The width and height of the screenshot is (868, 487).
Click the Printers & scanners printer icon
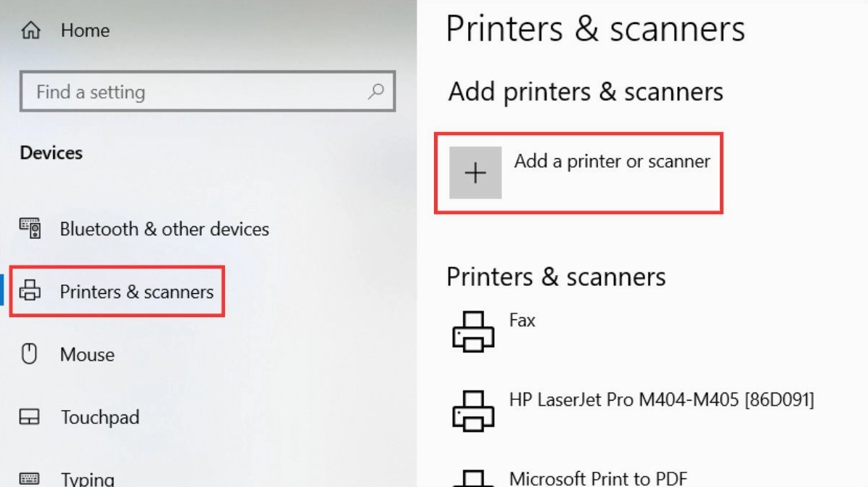30,292
